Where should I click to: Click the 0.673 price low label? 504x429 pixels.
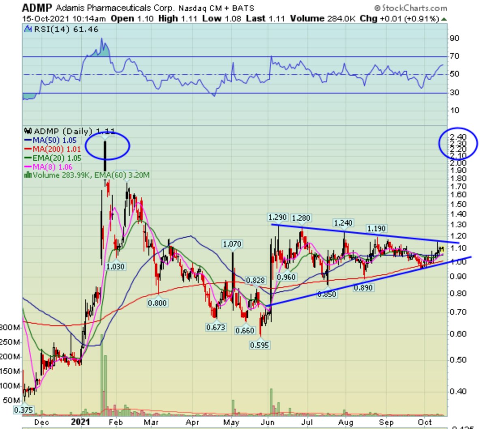click(x=215, y=327)
